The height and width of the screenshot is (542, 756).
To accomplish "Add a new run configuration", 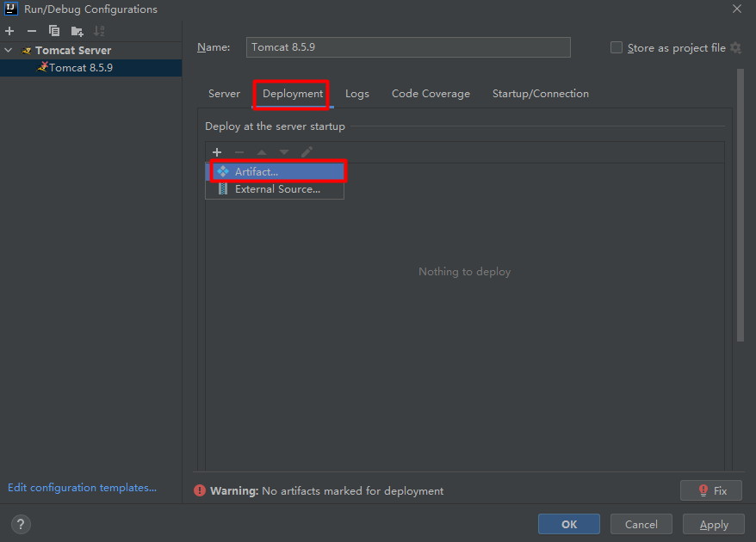I will [9, 31].
